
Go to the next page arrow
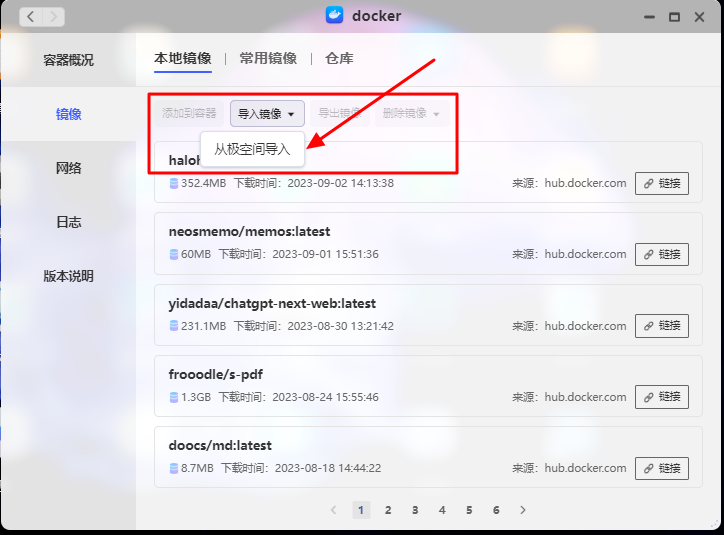[523, 510]
